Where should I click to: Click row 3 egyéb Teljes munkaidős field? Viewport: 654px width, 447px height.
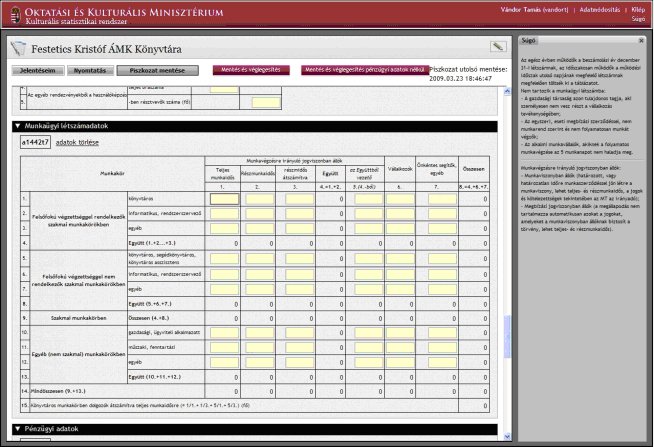pos(224,229)
